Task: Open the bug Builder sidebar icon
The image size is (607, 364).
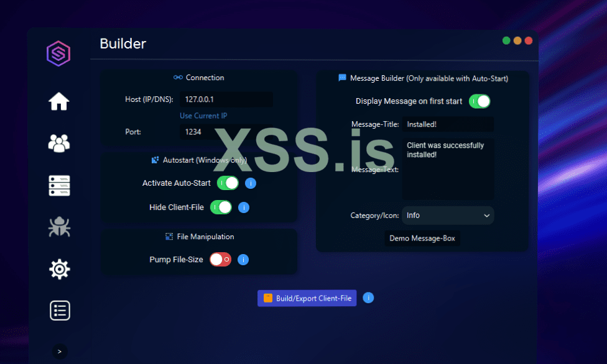Action: [59, 227]
